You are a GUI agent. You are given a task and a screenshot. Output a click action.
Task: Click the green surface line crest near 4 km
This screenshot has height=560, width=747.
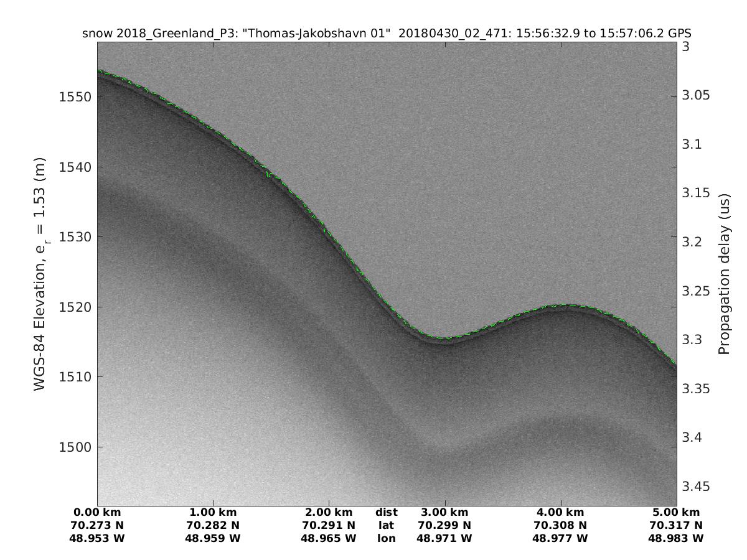(x=566, y=305)
